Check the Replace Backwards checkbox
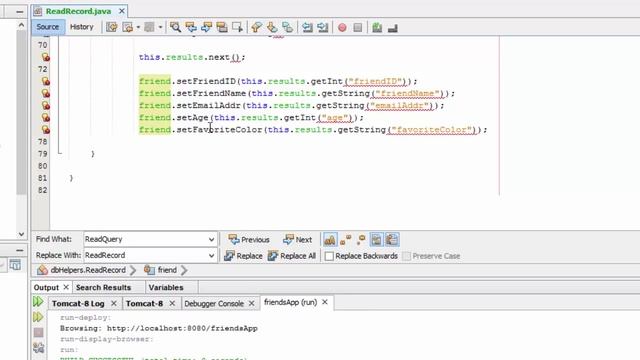 pos(329,256)
